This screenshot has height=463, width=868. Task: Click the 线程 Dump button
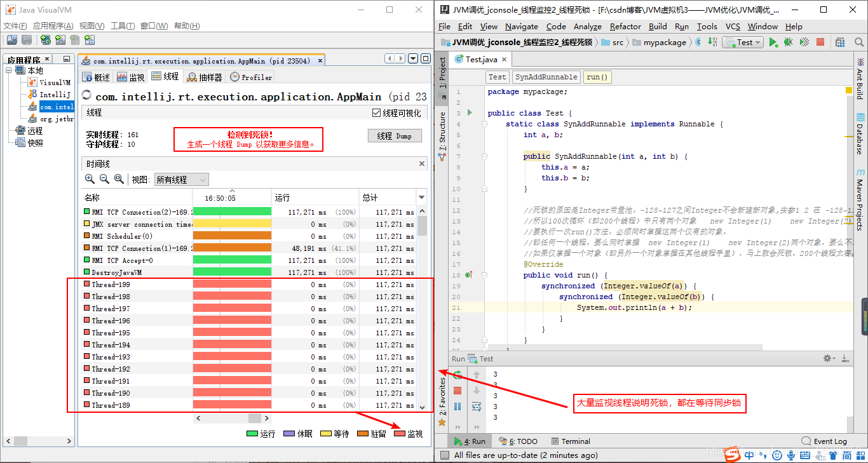(x=395, y=136)
